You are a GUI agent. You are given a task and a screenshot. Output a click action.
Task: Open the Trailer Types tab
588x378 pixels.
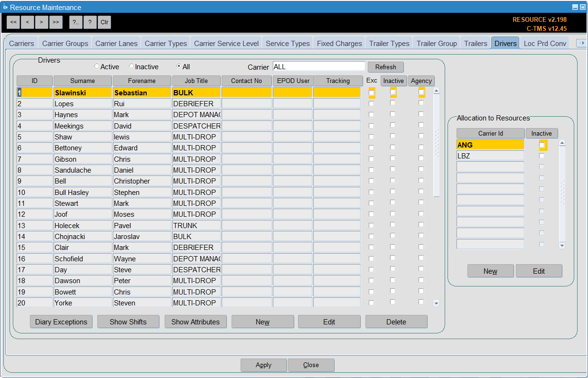pos(389,43)
